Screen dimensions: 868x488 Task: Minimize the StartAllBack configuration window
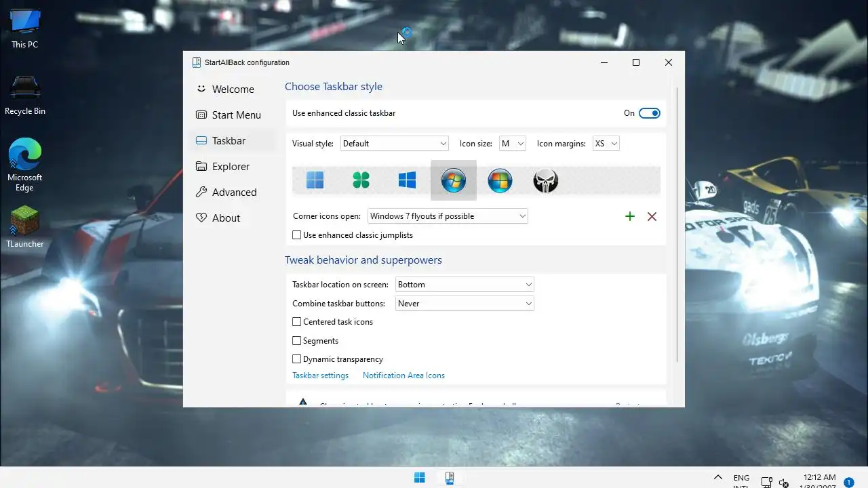(604, 62)
